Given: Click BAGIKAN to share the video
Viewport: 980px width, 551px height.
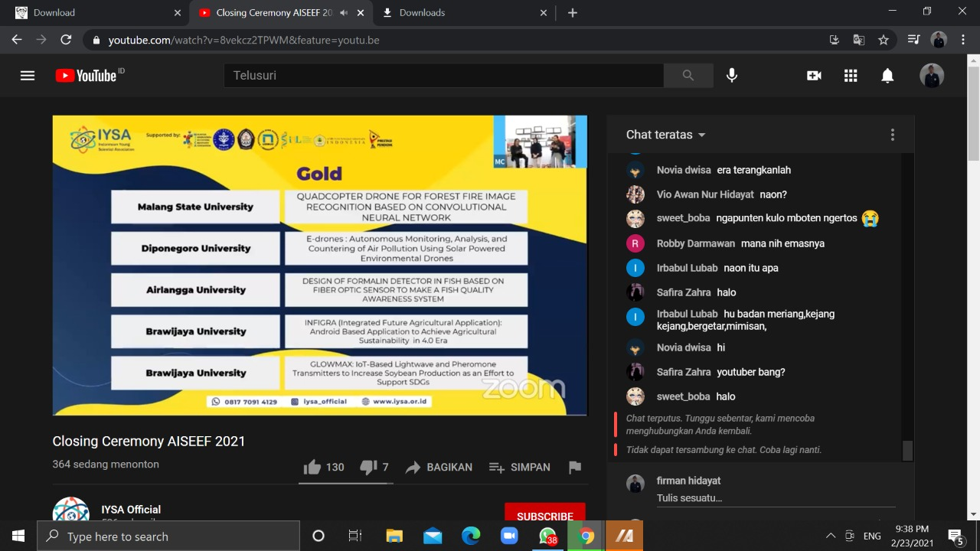Looking at the screenshot, I should 439,467.
